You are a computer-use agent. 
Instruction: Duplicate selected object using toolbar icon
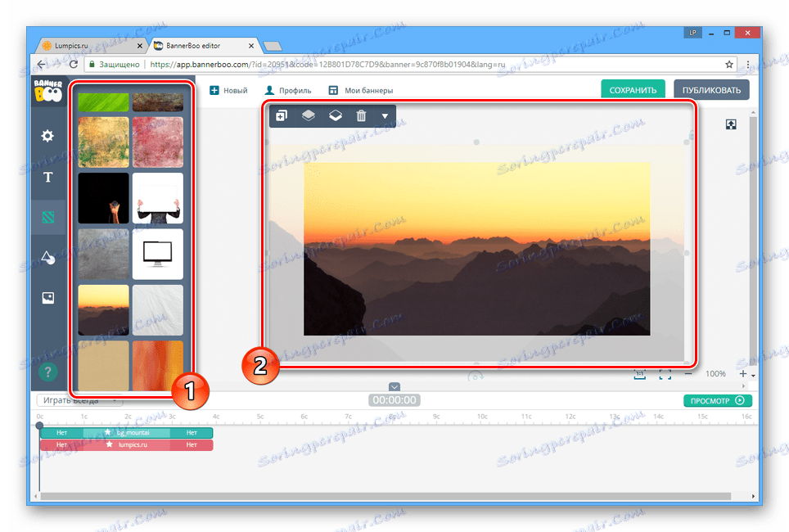(x=282, y=115)
